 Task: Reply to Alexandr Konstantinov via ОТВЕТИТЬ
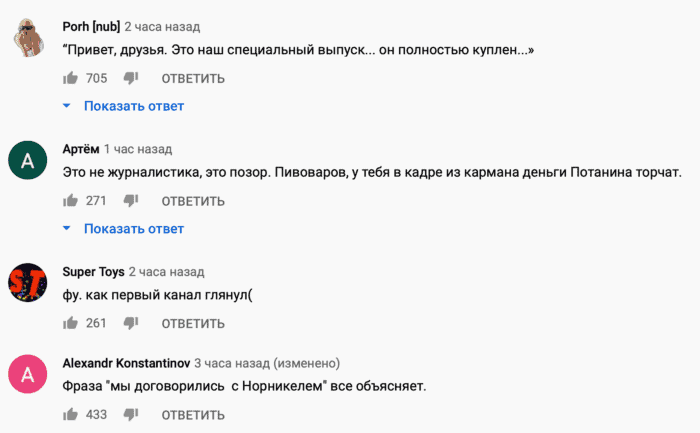[193, 415]
